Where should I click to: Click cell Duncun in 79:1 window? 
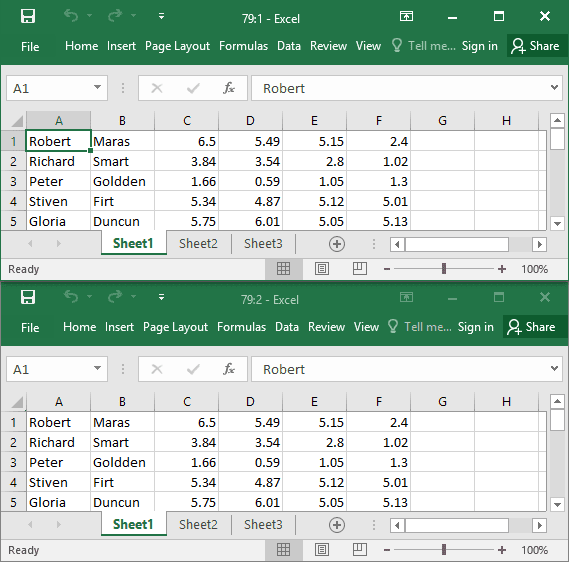122,221
